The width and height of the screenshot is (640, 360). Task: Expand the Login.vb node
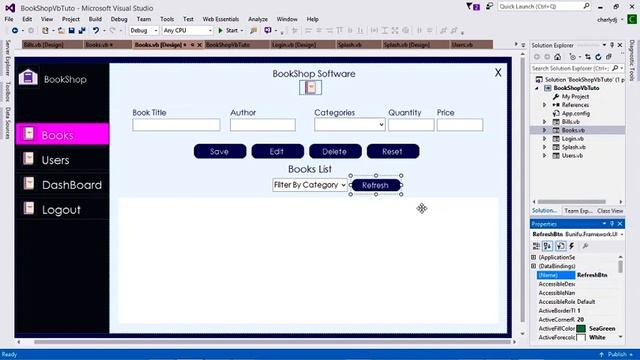point(544,139)
